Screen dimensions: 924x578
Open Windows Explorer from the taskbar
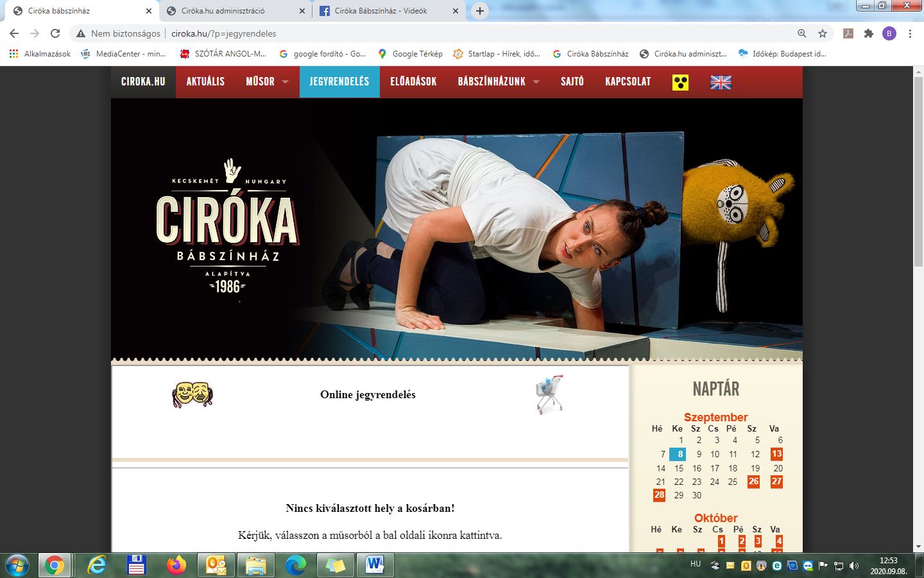coord(255,566)
